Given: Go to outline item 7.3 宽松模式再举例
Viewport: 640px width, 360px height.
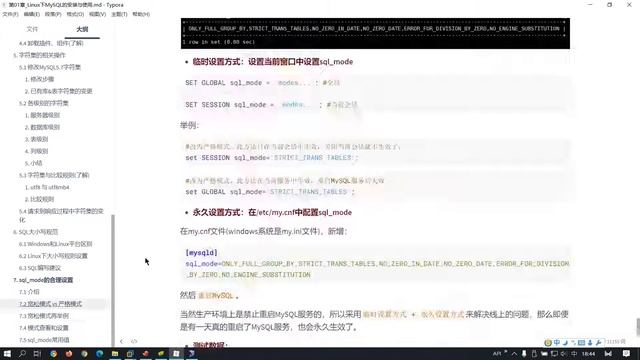Looking at the screenshot, I should [x=44, y=316].
